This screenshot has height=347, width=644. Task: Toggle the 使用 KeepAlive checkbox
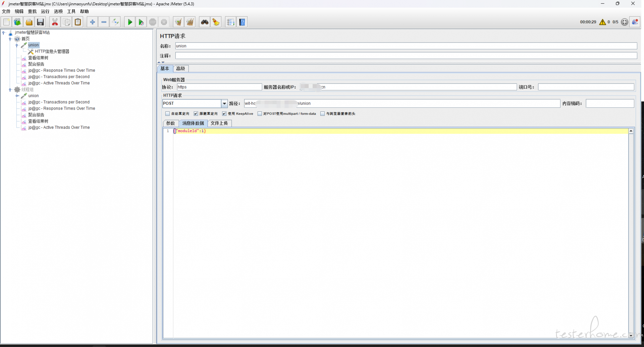[224, 114]
